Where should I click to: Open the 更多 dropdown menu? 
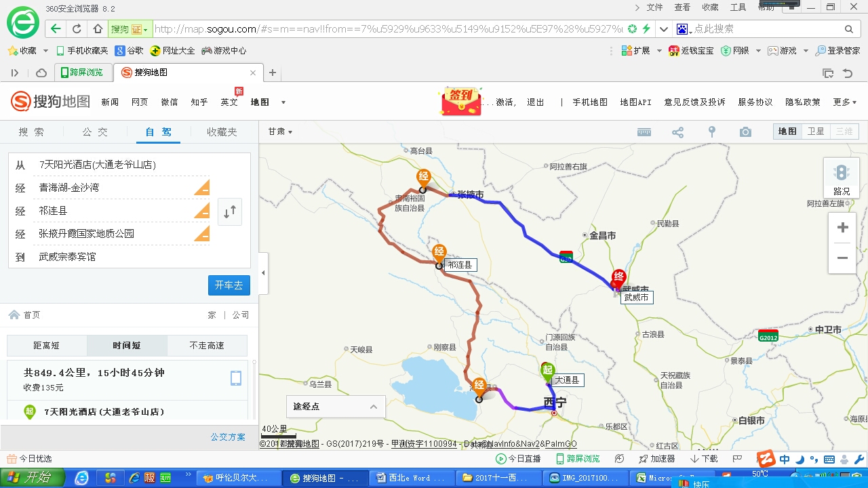844,102
